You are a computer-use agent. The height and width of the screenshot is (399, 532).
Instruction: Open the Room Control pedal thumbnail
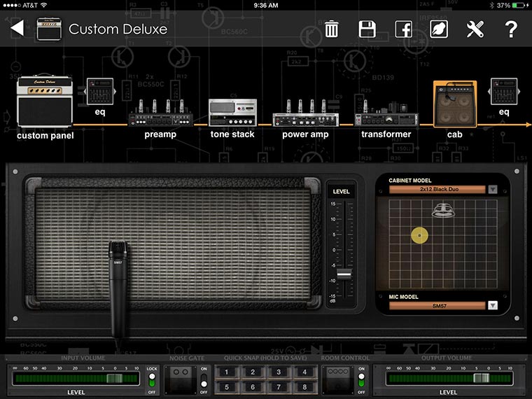(x=338, y=379)
